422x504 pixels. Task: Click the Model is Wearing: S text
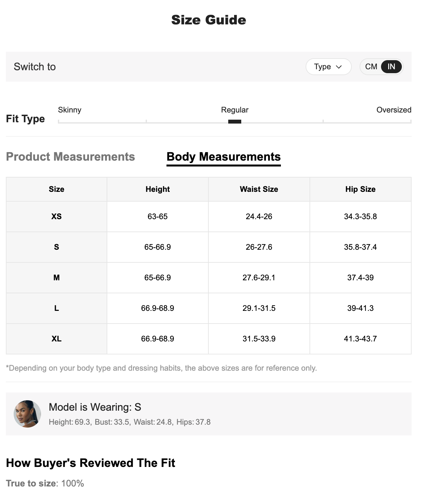95,407
